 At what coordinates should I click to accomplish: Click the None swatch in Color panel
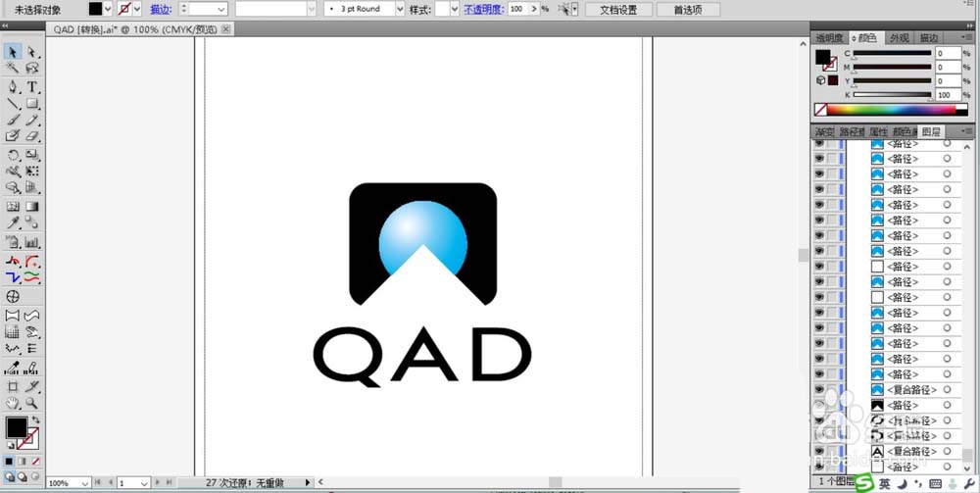click(820, 110)
